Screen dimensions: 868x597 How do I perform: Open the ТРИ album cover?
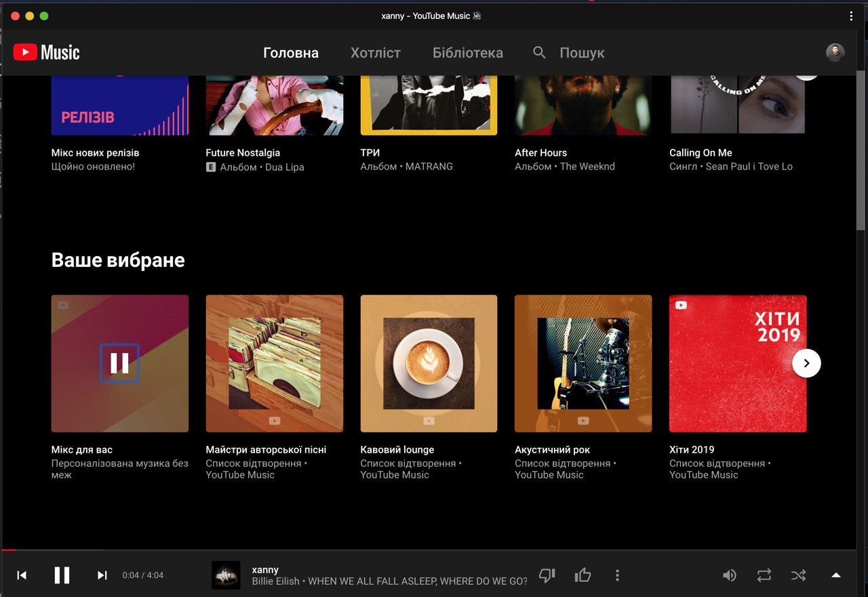[429, 106]
